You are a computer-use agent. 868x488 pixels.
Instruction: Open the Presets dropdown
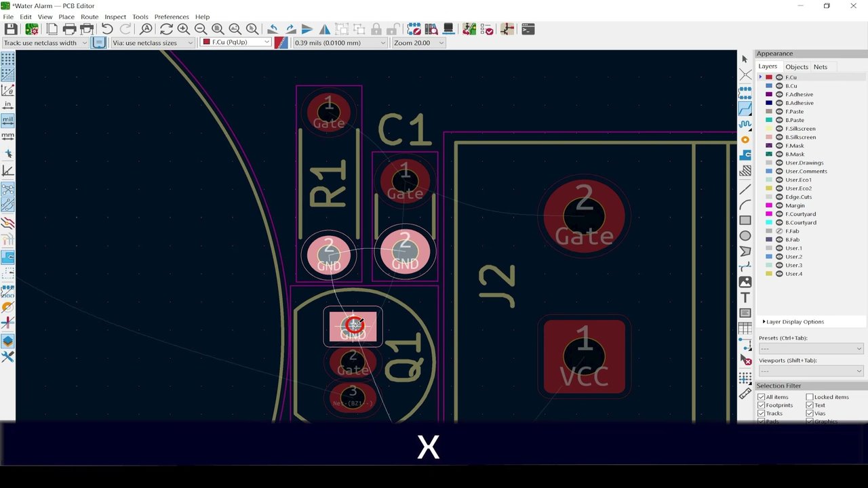point(811,348)
